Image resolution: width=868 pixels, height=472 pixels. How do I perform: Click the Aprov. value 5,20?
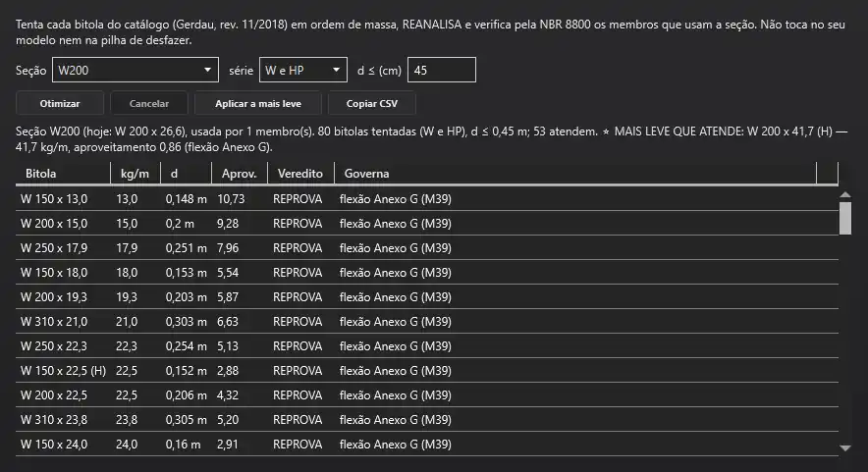[228, 420]
